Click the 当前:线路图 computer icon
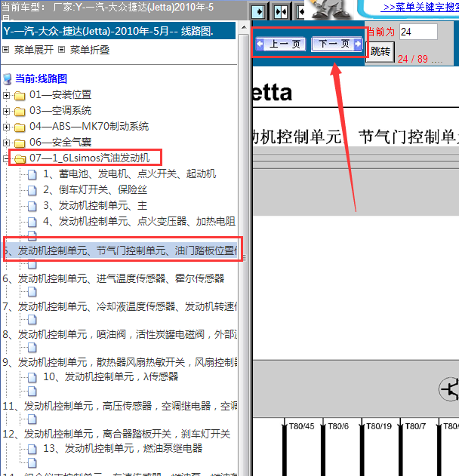Screen dimensions: 459x476 8,79
